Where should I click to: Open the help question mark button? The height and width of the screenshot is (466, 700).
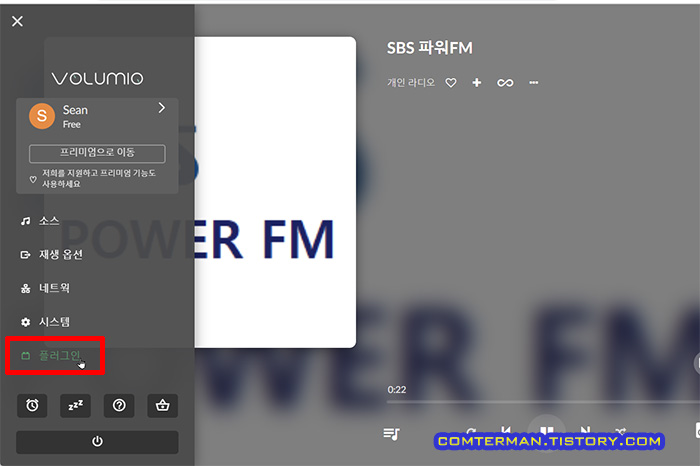tap(119, 405)
